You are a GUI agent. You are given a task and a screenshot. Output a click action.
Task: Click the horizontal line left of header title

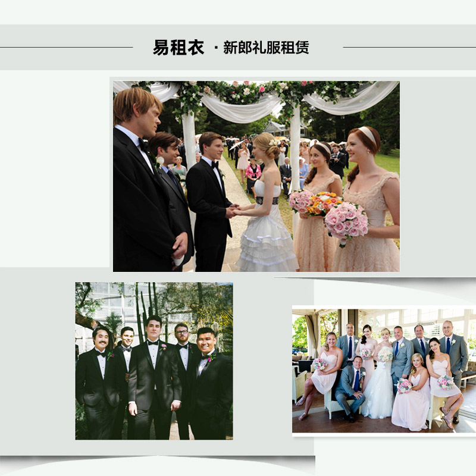(67, 47)
